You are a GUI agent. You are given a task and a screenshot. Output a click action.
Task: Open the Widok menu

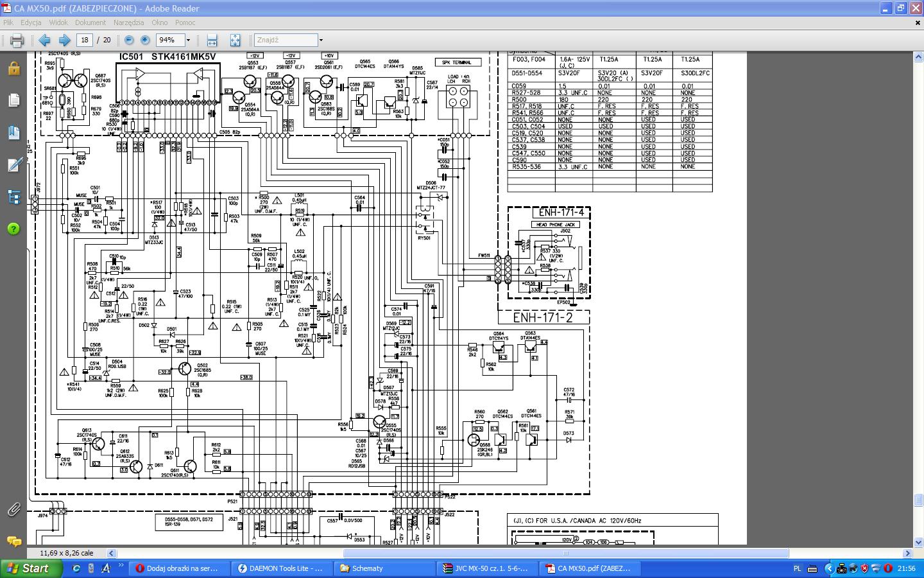click(58, 22)
